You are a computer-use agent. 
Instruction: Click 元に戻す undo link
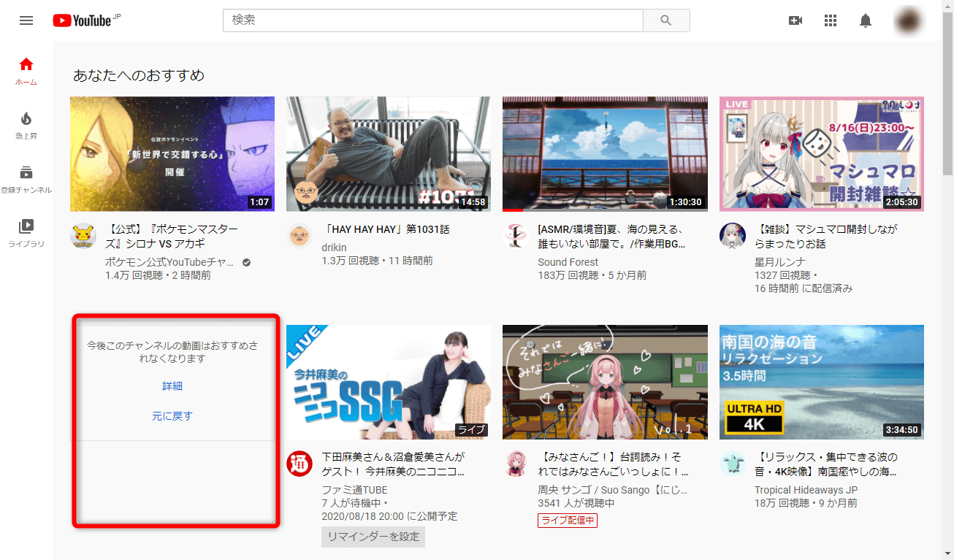pyautogui.click(x=172, y=416)
